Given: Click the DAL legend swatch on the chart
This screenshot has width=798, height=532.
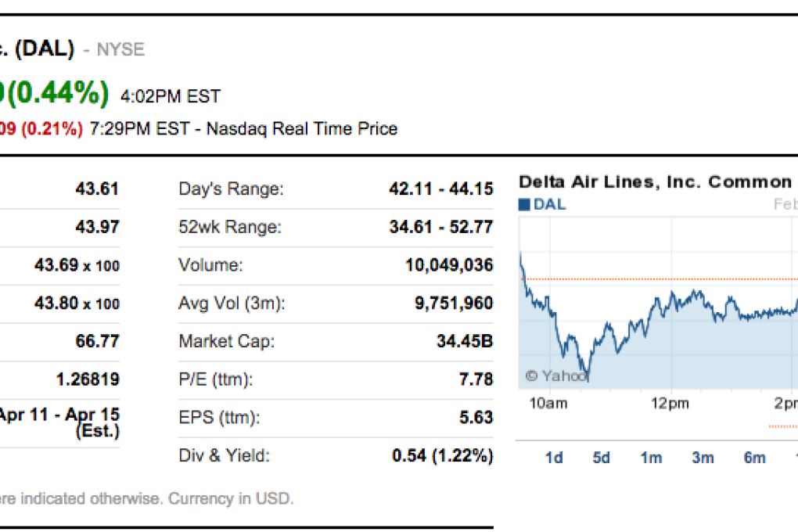Looking at the screenshot, I should pyautogui.click(x=525, y=203).
